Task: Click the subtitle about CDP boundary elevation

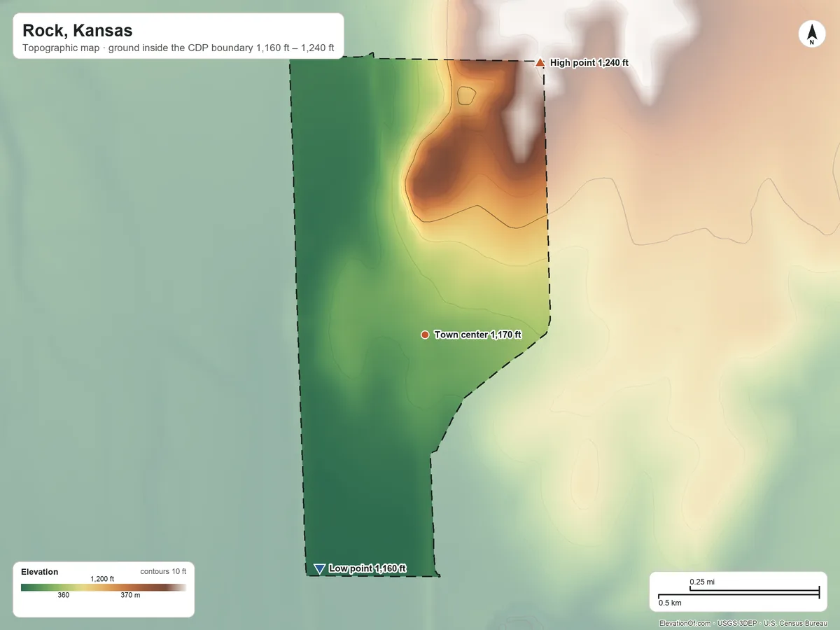Action: (178, 49)
